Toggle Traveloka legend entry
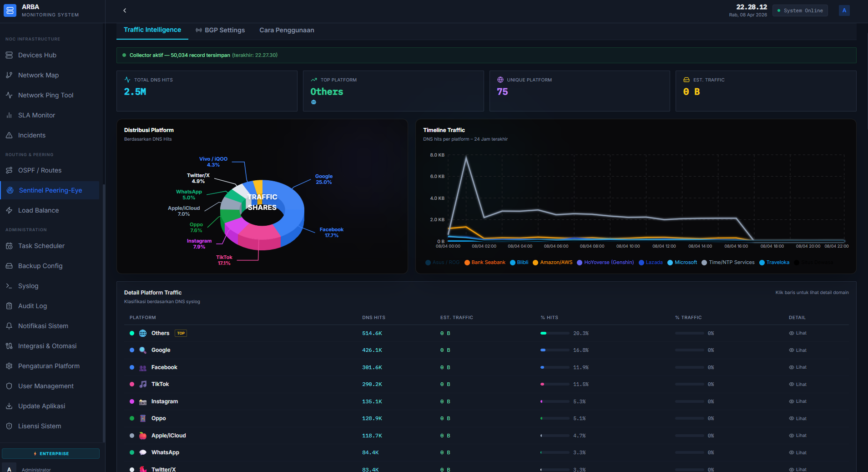This screenshot has height=472, width=868. click(774, 262)
